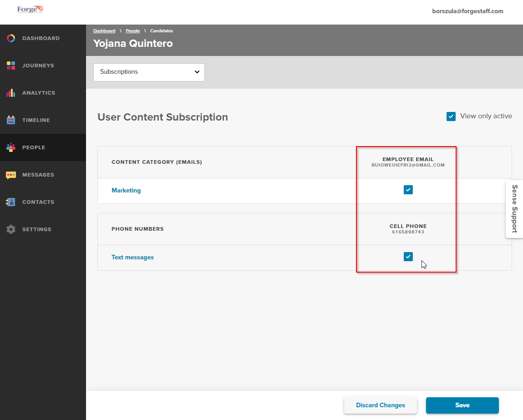Click the Employee Email column header
Image resolution: width=523 pixels, height=420 pixels.
[408, 159]
